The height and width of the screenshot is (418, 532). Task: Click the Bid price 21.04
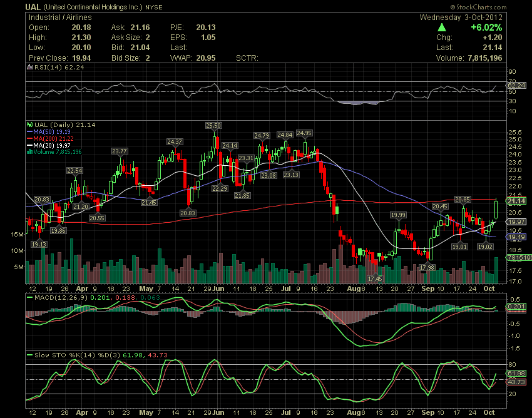coord(140,48)
